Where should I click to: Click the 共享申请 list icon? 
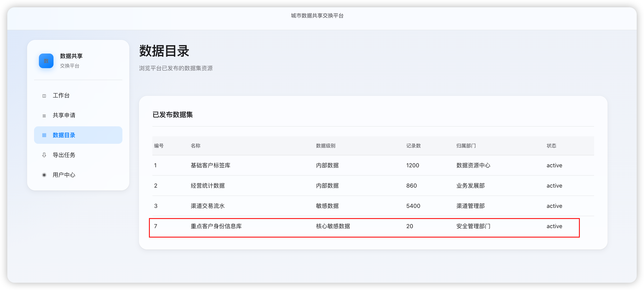(x=44, y=116)
